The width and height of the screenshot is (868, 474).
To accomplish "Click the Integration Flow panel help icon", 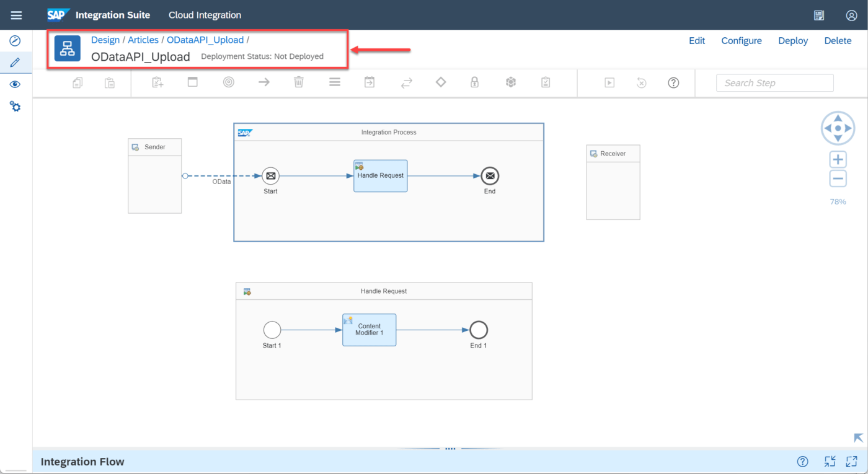I will 802,461.
